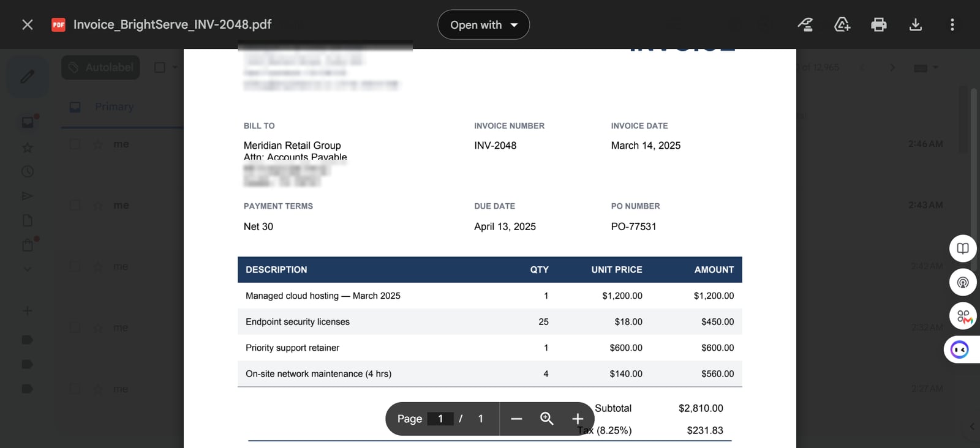Tick the checkbox of the 2:46 AM email
This screenshot has width=980, height=448.
coord(75,144)
